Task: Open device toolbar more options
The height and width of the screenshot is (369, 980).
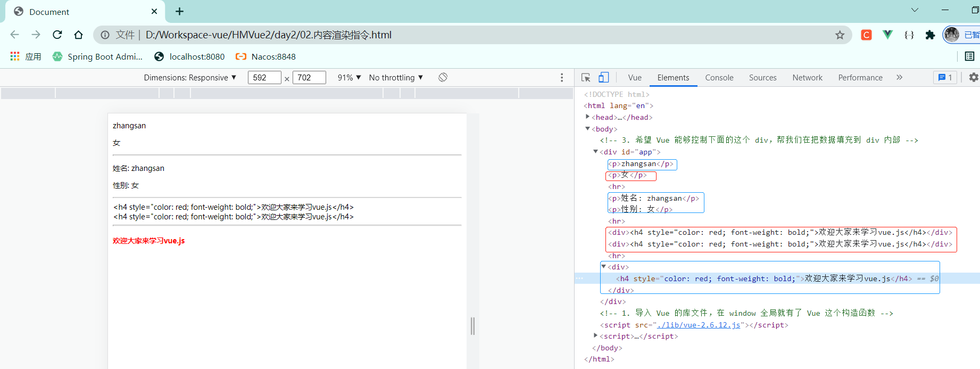Action: (x=562, y=78)
